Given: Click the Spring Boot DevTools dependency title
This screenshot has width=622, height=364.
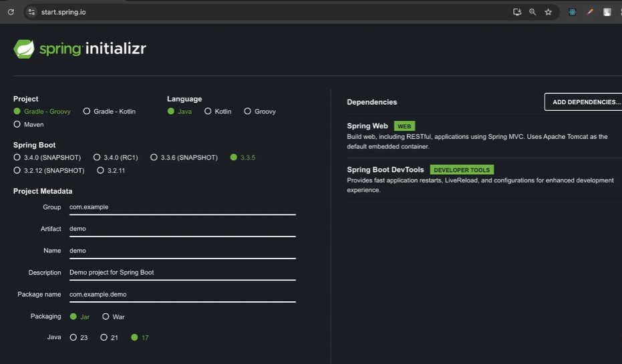Looking at the screenshot, I should coord(385,170).
